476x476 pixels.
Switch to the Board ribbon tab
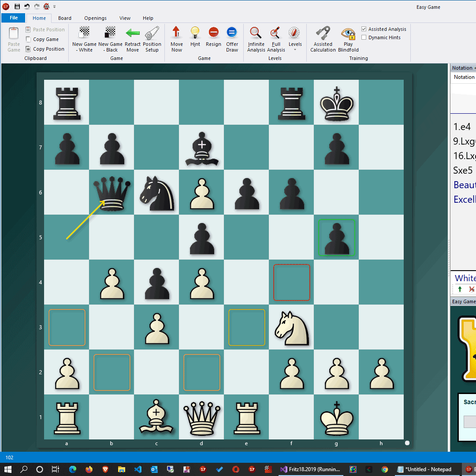[x=65, y=18]
